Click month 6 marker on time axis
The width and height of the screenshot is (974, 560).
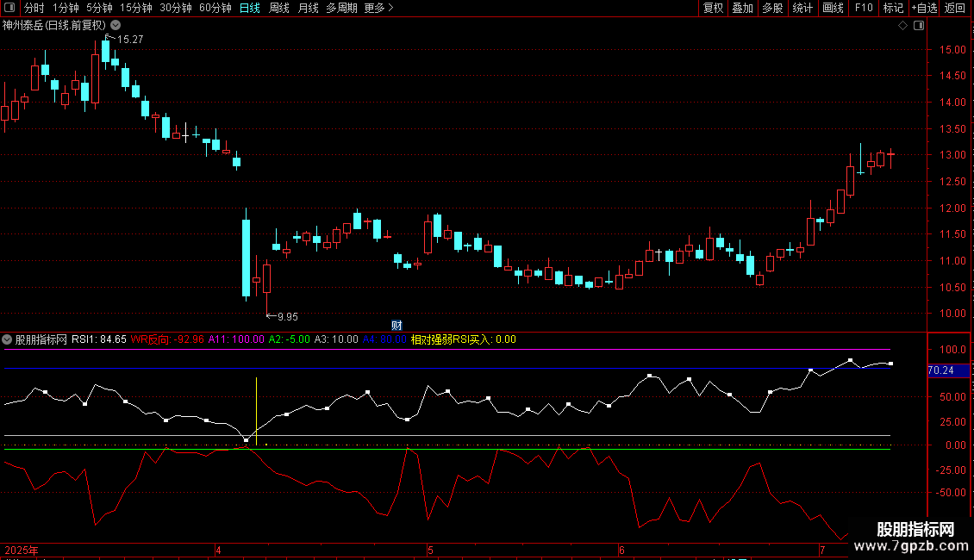[x=621, y=551]
